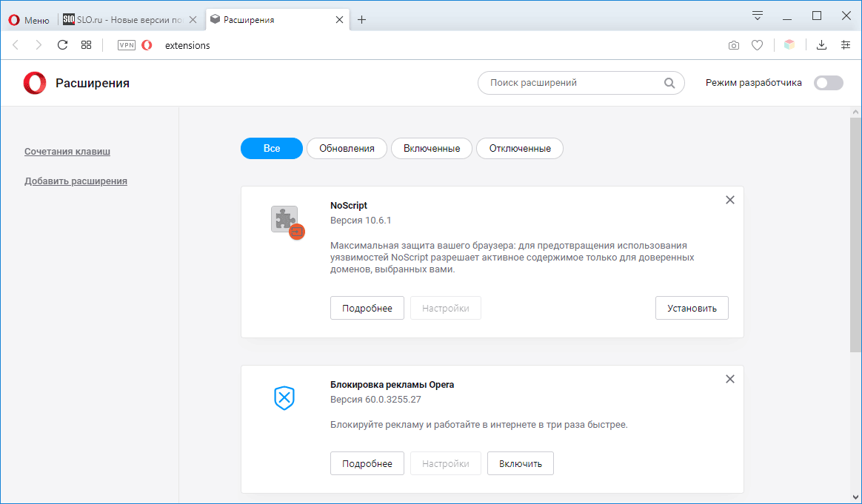Open the extension cube icon in toolbar
Image resolution: width=862 pixels, height=504 pixels.
pyautogui.click(x=789, y=45)
